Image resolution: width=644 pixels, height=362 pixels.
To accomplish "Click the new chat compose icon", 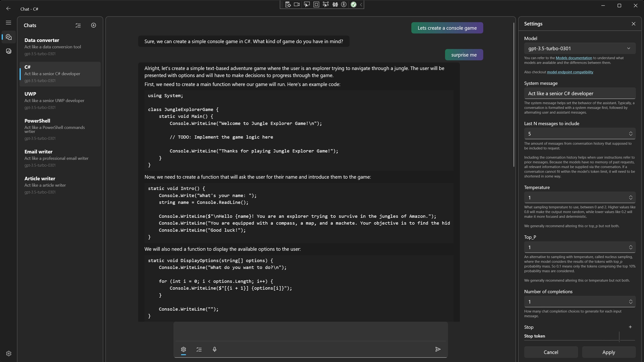I will [93, 25].
